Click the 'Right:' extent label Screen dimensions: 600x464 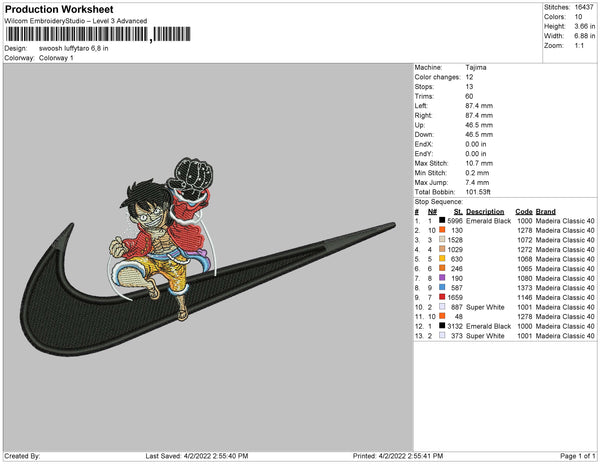point(423,116)
